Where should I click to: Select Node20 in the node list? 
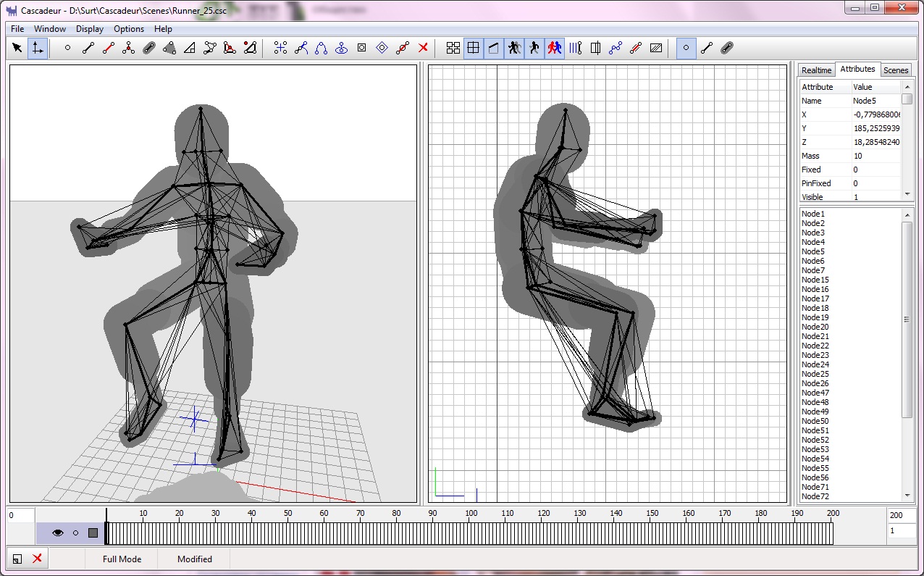coord(815,327)
